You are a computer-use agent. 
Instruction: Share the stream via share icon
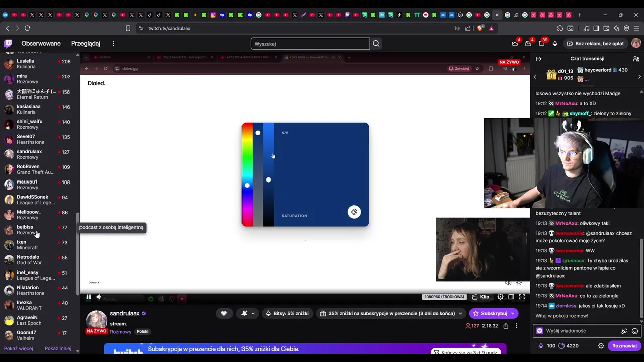(x=506, y=326)
